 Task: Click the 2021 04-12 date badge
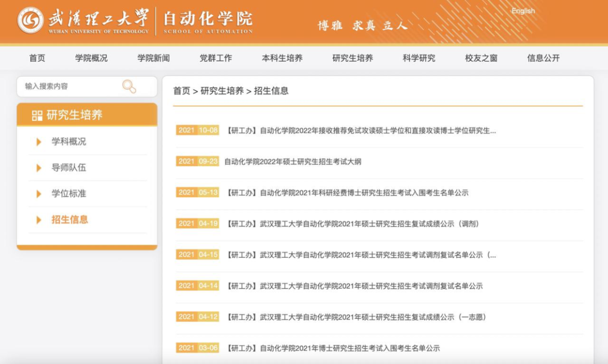(x=198, y=317)
